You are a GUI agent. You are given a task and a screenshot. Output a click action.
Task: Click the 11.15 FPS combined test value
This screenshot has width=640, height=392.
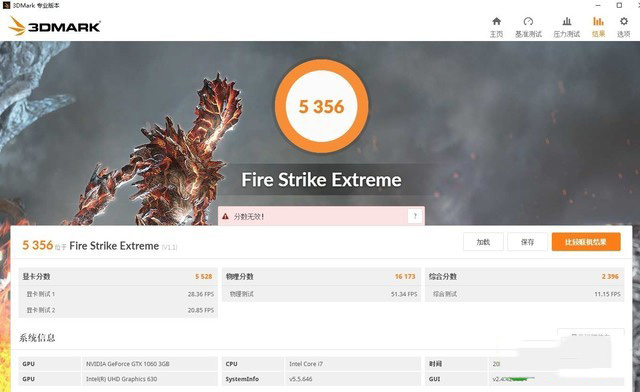607,294
